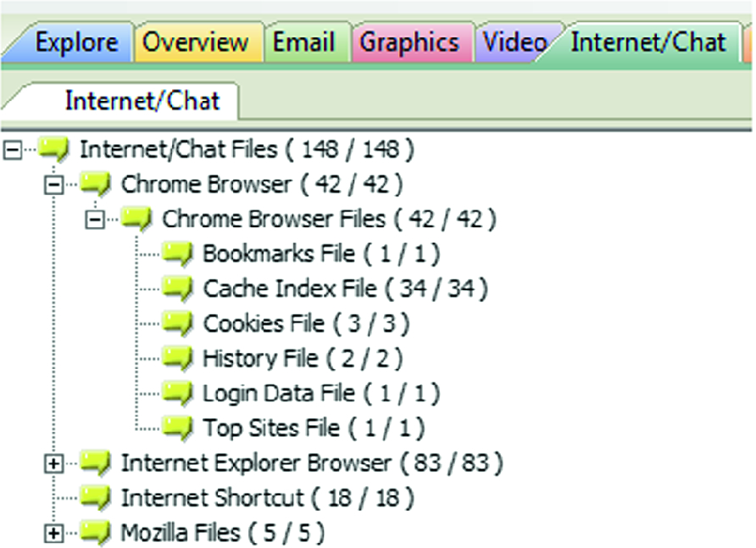
Task: Select 'Internet/Chat Files ( 148 / 148 )'
Action: 247,149
